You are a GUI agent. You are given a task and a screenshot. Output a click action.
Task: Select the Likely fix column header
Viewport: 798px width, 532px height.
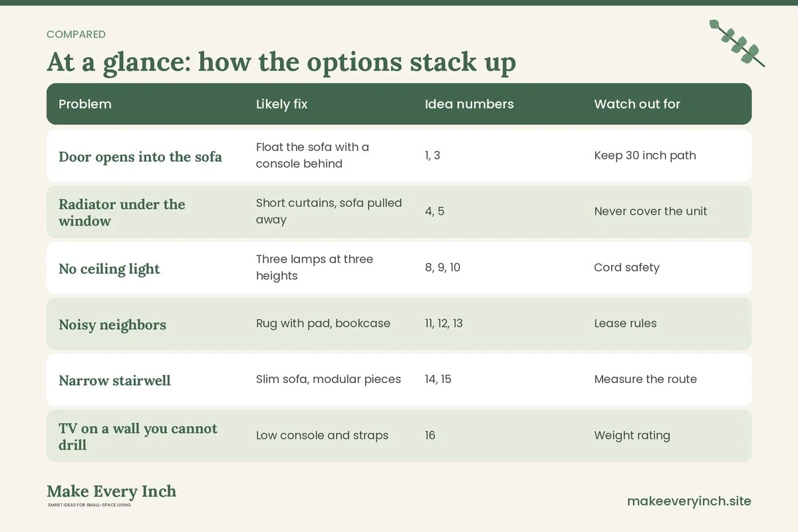(x=282, y=104)
